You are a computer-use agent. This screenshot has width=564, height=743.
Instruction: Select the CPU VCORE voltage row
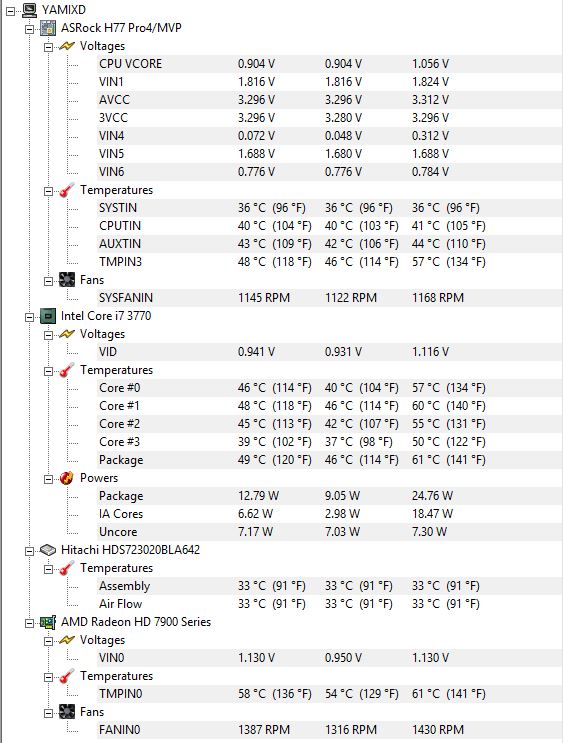coord(329,64)
